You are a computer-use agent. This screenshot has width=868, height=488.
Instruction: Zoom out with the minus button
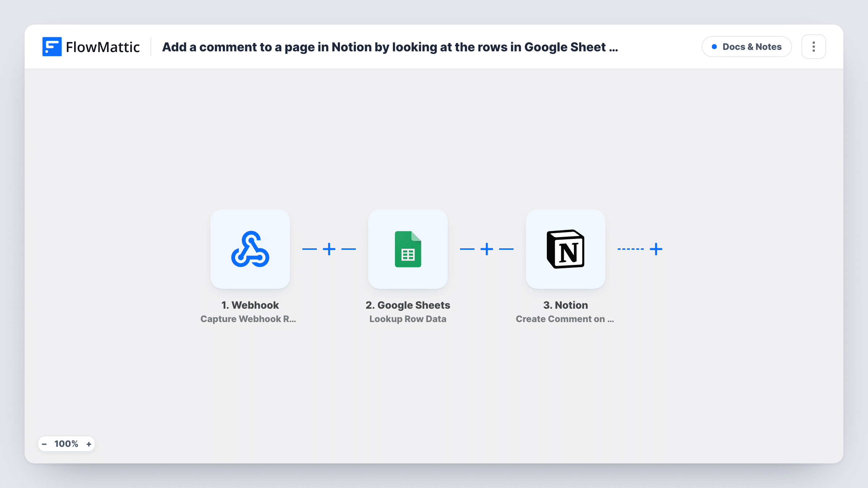click(x=44, y=444)
